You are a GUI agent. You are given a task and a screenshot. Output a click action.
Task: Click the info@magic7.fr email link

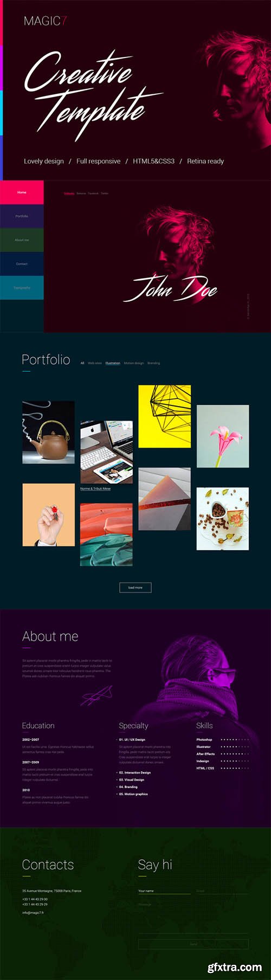(33, 913)
